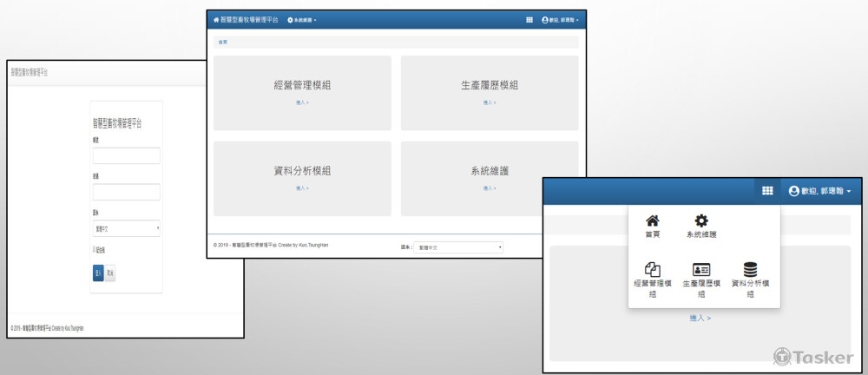Tick the remember-me checkbox on login form
868x375 pixels.
click(x=94, y=250)
